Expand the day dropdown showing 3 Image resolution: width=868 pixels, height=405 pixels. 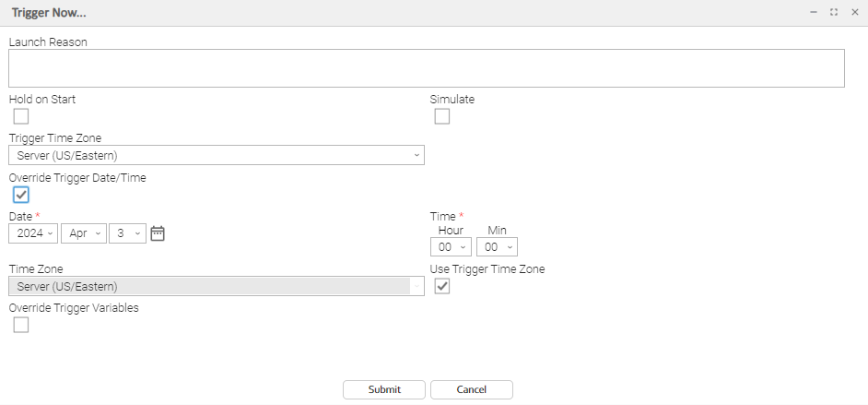[x=128, y=233]
